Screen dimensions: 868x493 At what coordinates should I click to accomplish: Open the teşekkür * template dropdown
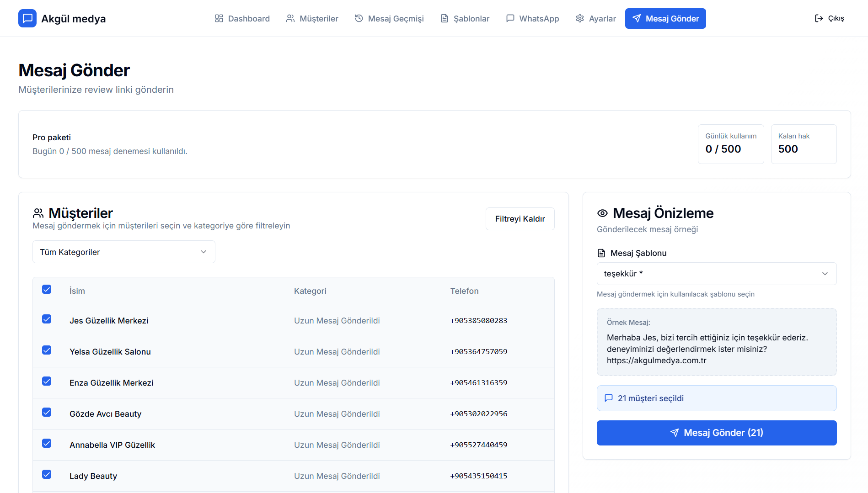[717, 274]
